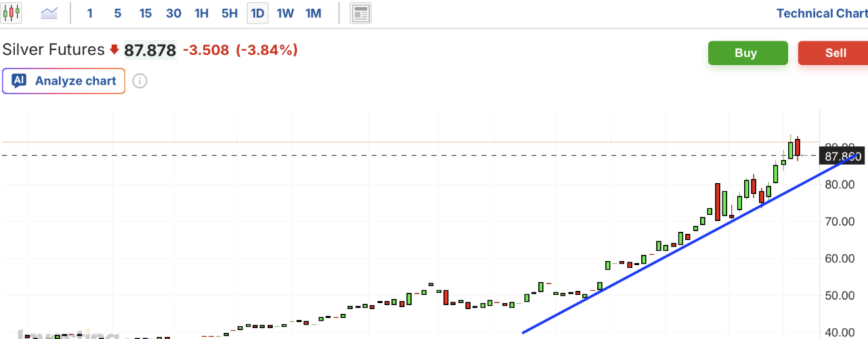Switch to area chart style icon
Viewport: 868px width, 339px height.
49,13
